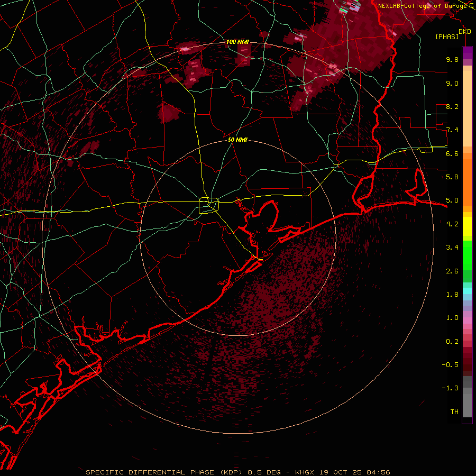This screenshot has height=476, width=476.
Task: Click the 8.2 value on the color scale
Action: point(452,106)
